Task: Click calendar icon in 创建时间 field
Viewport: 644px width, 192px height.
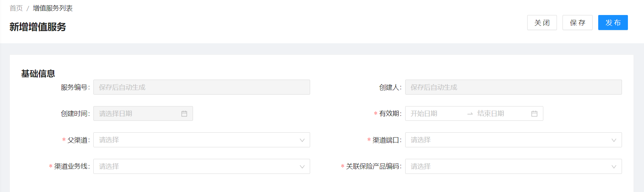Action: click(x=184, y=113)
